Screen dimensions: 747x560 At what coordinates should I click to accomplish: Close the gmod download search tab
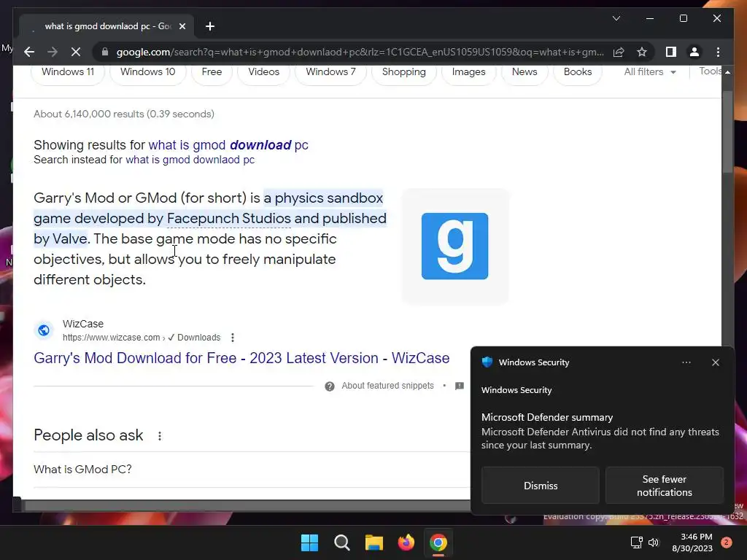click(x=182, y=26)
